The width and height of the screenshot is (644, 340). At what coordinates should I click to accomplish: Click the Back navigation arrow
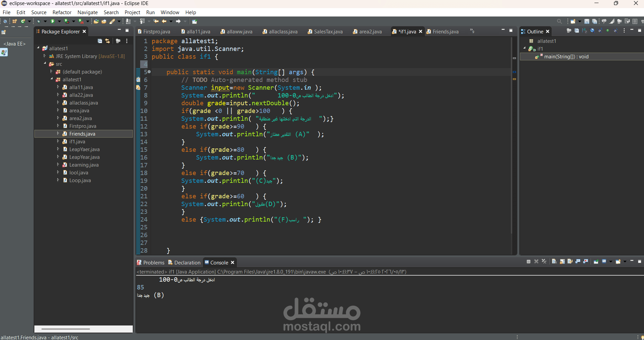[164, 21]
